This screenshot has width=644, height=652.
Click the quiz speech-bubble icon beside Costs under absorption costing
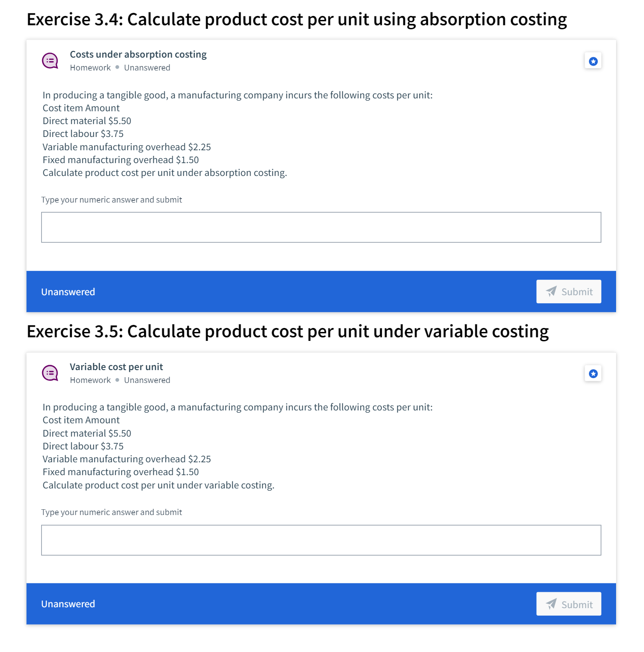tap(50, 60)
